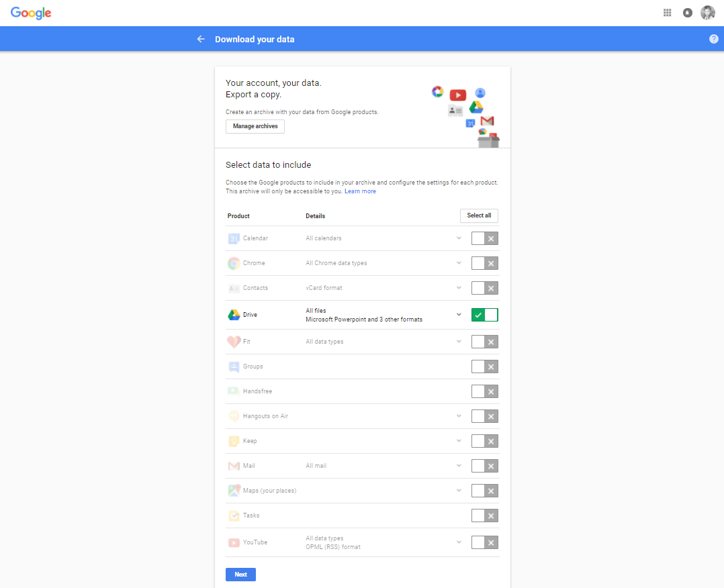
Task: Click the Handsfree product icon
Action: click(x=234, y=392)
